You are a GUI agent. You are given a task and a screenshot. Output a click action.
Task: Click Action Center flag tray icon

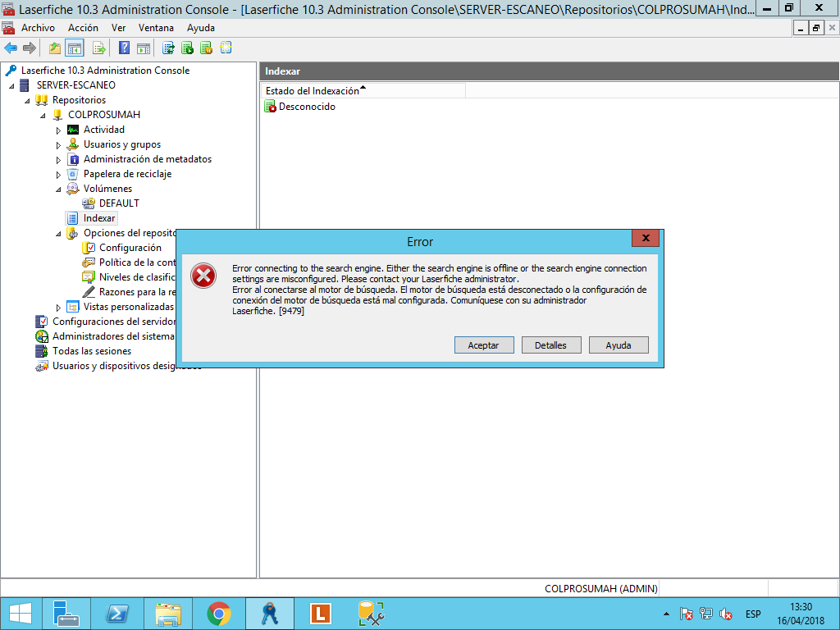pyautogui.click(x=687, y=614)
